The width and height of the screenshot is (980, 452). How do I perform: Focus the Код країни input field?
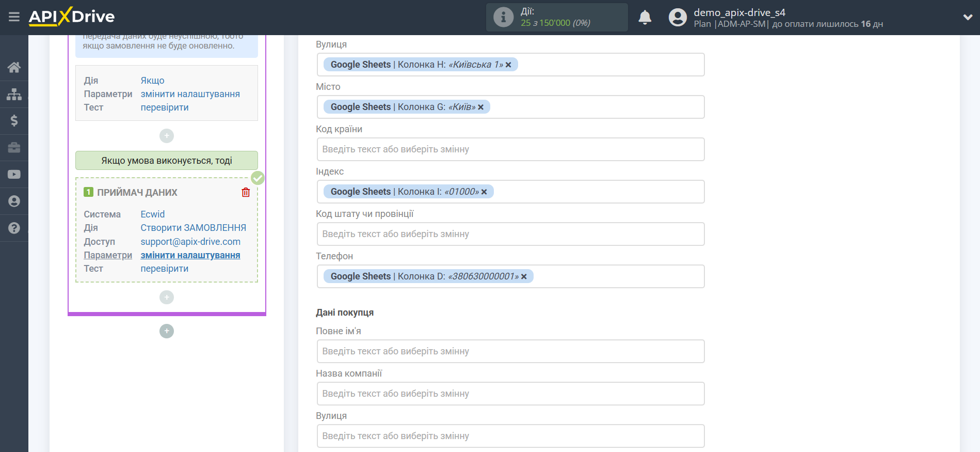[511, 149]
